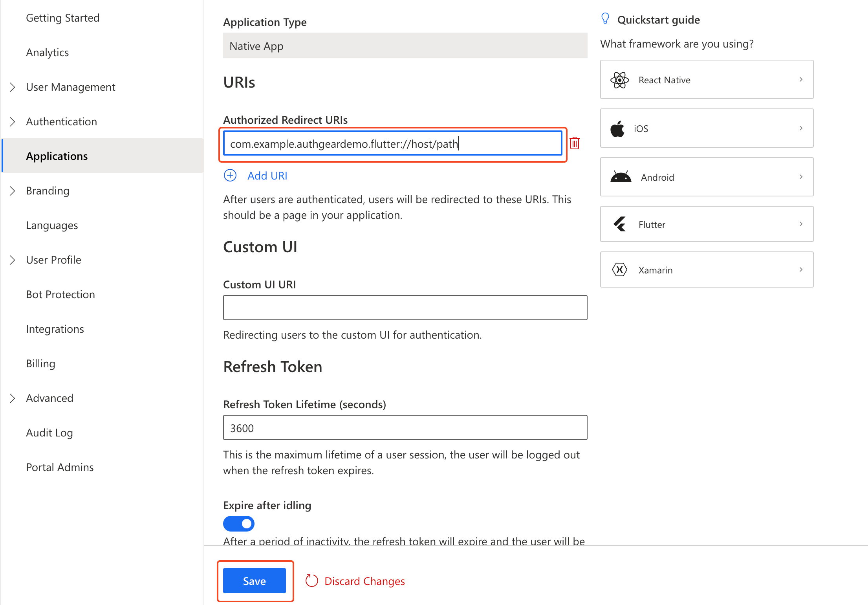Open the Analytics page
The height and width of the screenshot is (605, 868).
[48, 53]
